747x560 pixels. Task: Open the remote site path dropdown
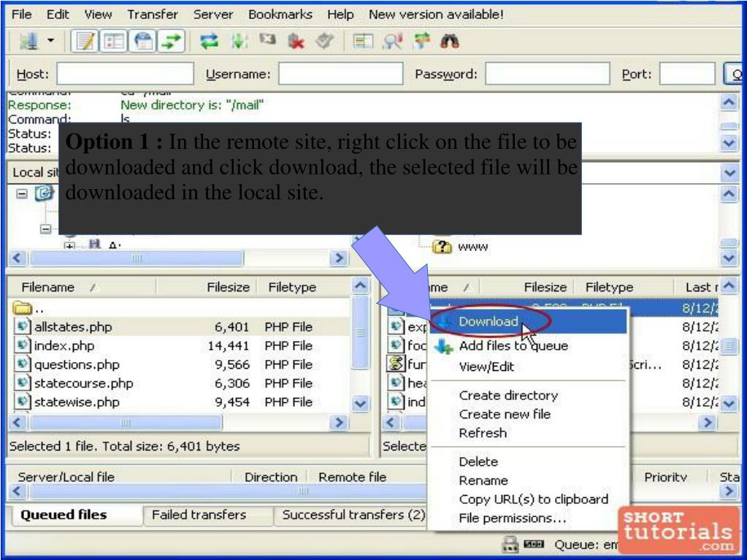[729, 172]
